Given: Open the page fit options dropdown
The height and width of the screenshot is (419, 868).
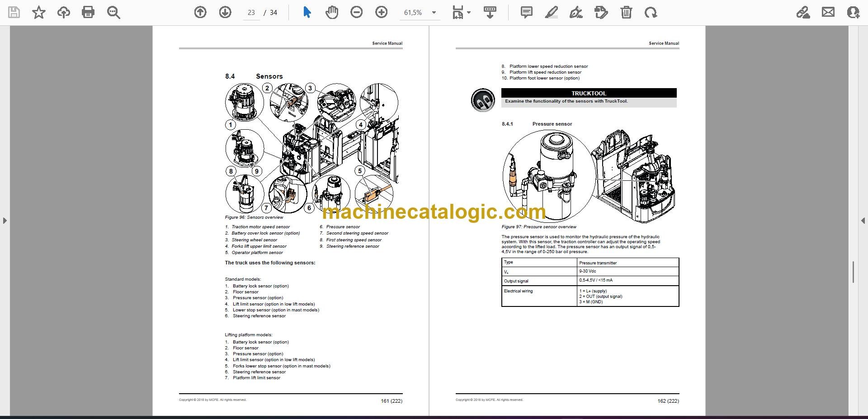Looking at the screenshot, I should point(461,12).
